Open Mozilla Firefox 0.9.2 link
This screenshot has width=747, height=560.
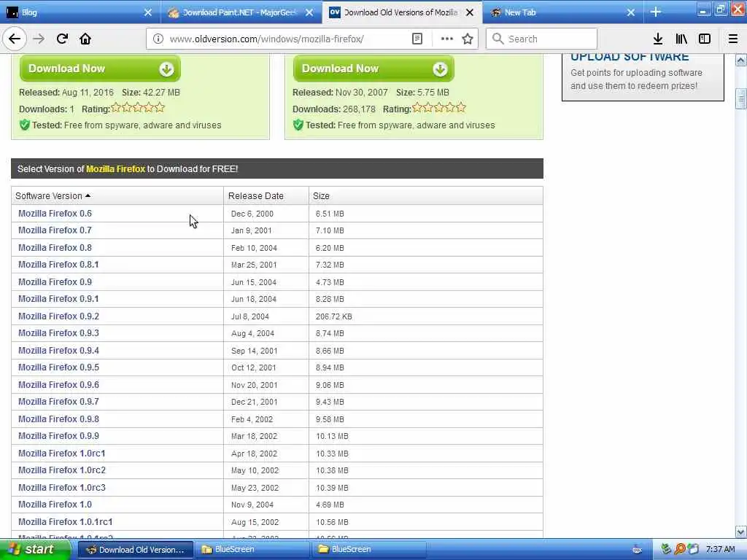58,316
